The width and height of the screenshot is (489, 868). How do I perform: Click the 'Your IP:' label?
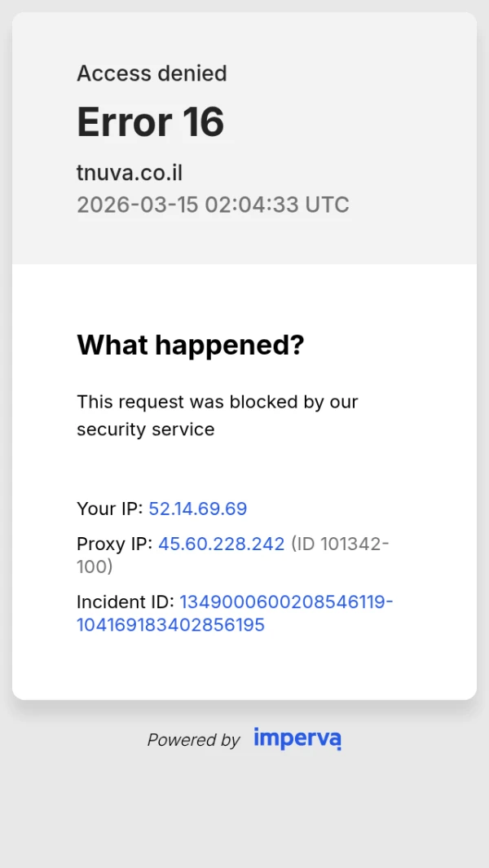coord(110,509)
